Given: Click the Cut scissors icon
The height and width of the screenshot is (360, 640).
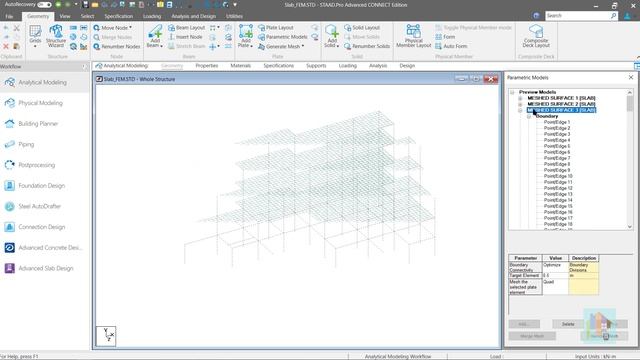Looking at the screenshot, I should click(x=16, y=28).
